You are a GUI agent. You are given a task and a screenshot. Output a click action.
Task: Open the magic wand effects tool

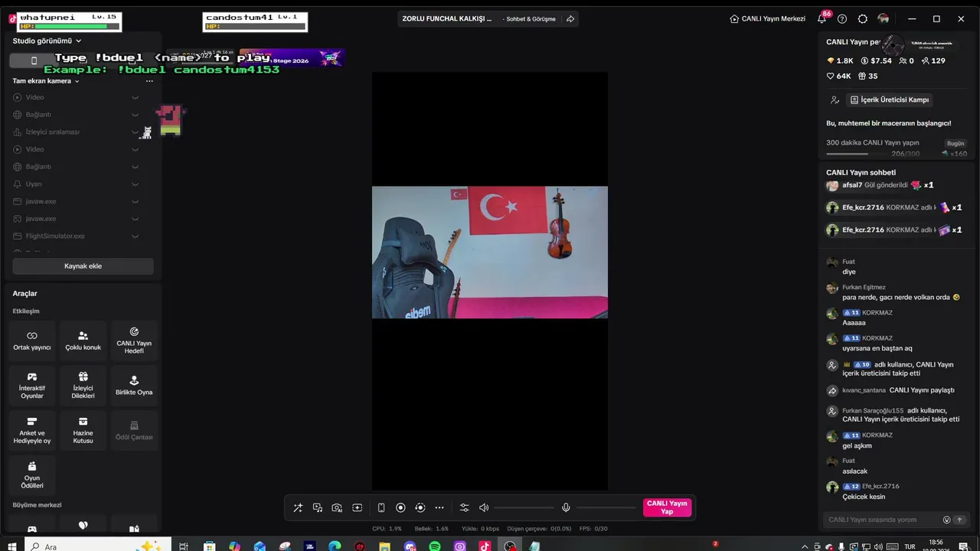[x=298, y=507]
